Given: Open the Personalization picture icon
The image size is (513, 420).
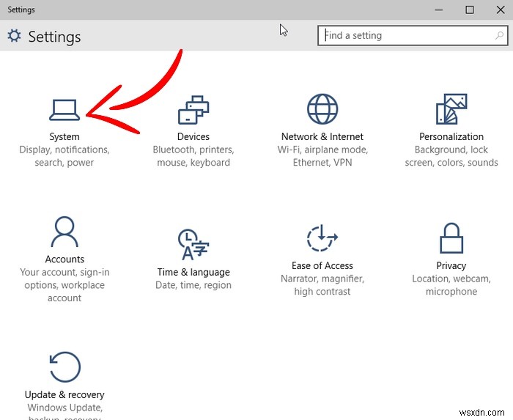Looking at the screenshot, I should [451, 109].
